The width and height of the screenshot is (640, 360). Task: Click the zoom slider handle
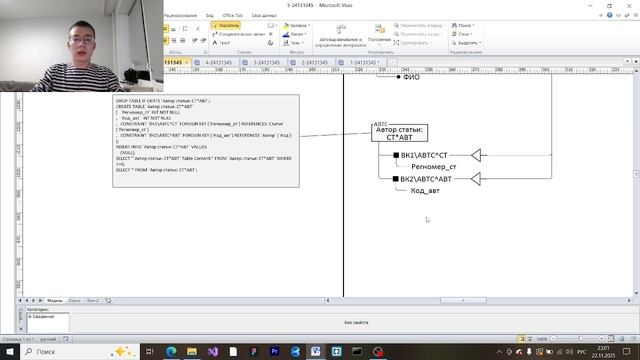(580, 339)
